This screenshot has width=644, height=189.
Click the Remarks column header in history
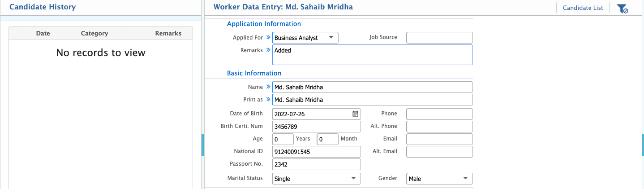168,33
